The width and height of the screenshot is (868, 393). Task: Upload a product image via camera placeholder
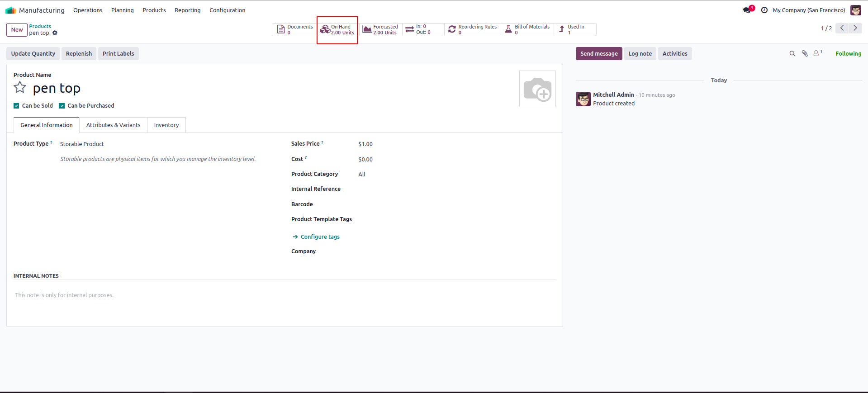pos(537,89)
